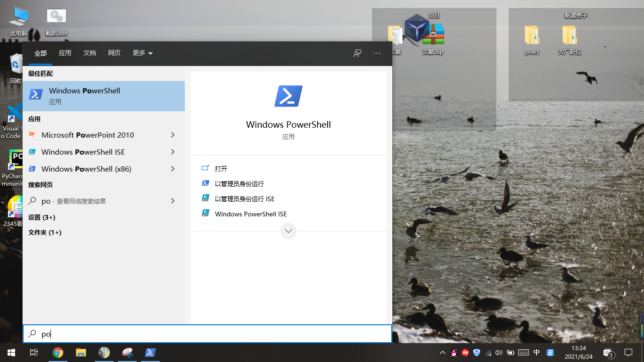The width and height of the screenshot is (644, 362).
Task: Expand Windows PowerShell ISE result arrow
Action: tap(173, 152)
